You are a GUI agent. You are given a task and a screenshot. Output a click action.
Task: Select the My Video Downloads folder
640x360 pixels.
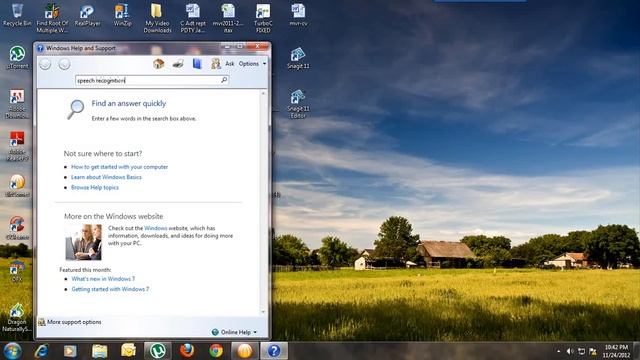(x=158, y=18)
